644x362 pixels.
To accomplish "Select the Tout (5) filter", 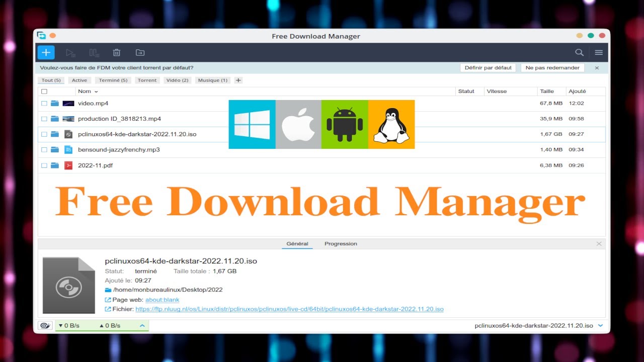I will point(51,80).
